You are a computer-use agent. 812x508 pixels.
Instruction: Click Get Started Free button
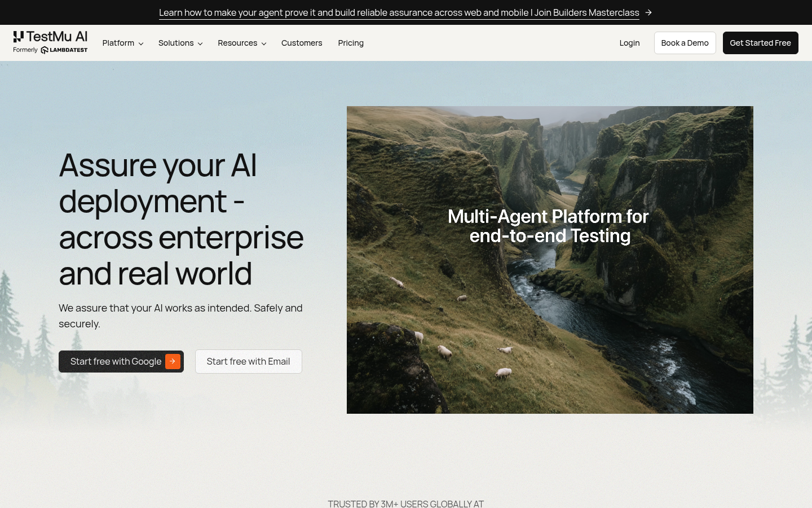760,43
